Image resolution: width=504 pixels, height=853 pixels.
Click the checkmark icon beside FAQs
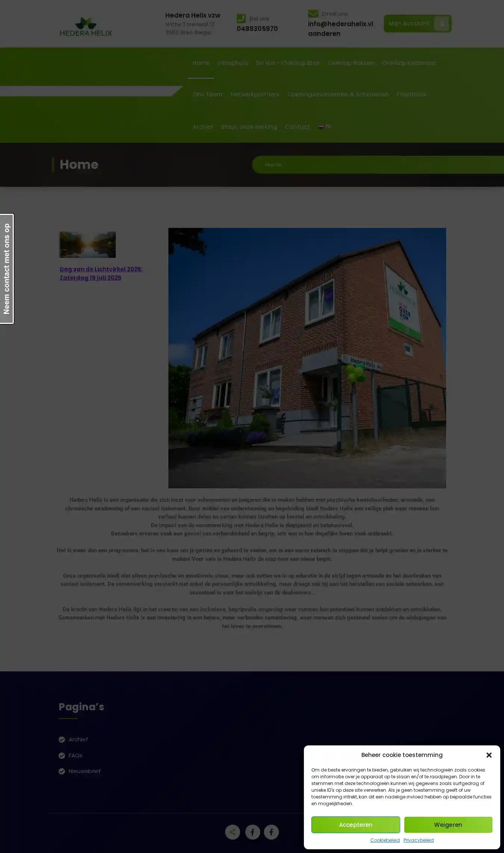[62, 755]
